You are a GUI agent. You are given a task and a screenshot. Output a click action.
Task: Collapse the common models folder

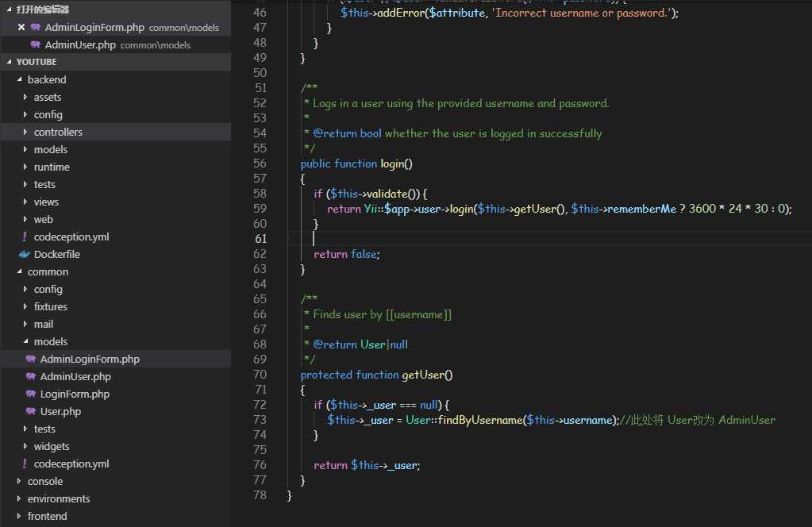point(25,341)
